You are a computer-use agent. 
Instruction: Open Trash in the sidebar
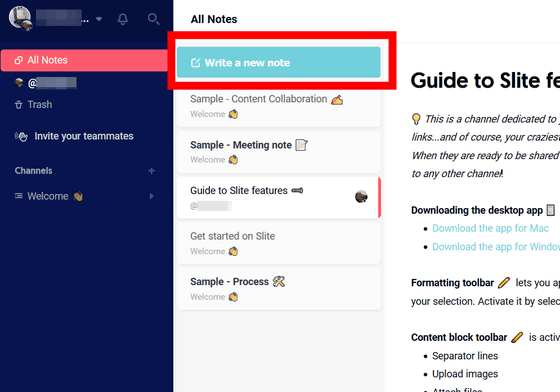(x=34, y=105)
